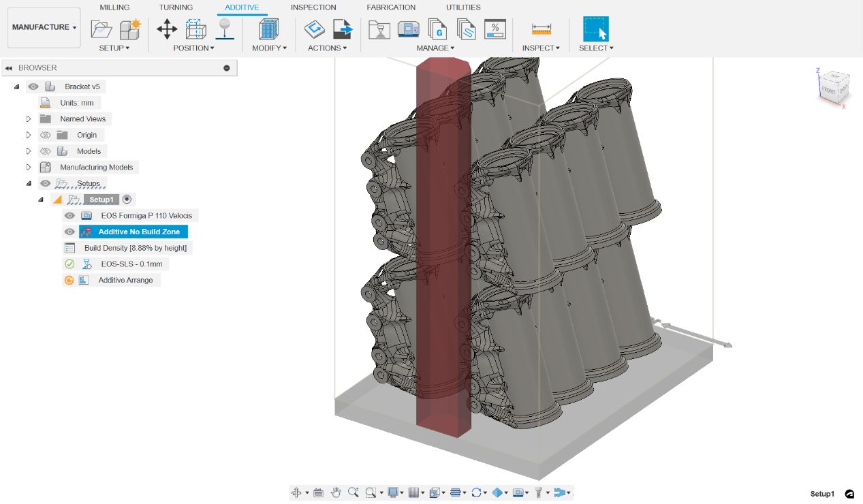Click the Generate toolpath icon in Actions

(315, 29)
